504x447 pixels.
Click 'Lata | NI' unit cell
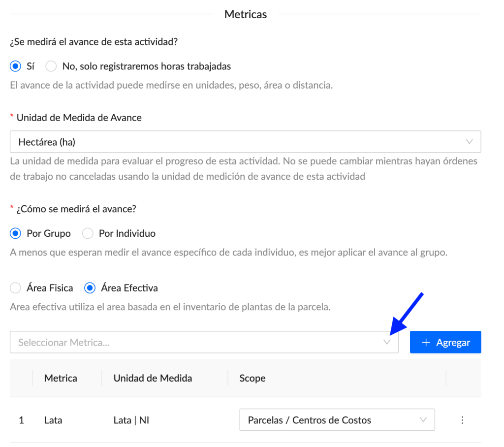pyautogui.click(x=131, y=420)
